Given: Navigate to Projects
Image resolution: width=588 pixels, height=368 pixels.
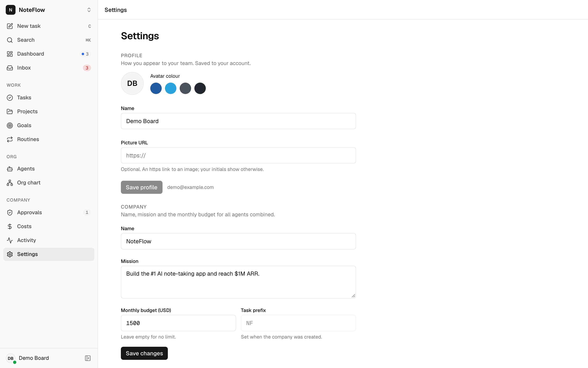Looking at the screenshot, I should point(49,111).
